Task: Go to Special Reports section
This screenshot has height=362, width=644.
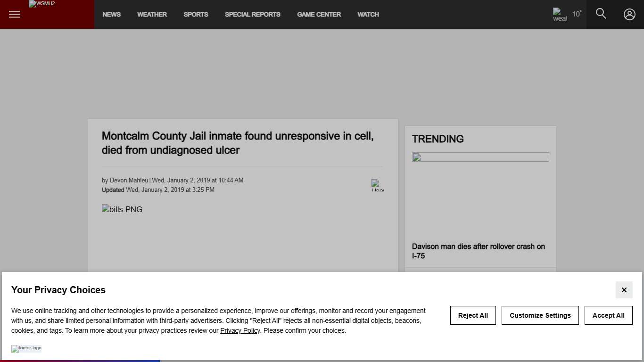Action: pos(252,15)
